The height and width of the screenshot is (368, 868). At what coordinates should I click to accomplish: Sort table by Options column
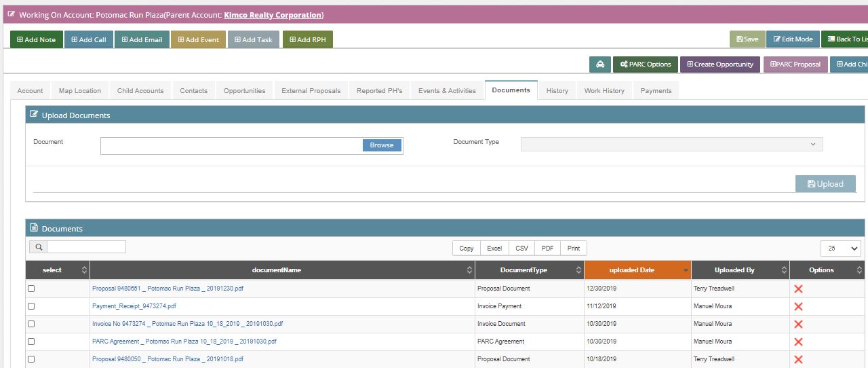(x=827, y=270)
